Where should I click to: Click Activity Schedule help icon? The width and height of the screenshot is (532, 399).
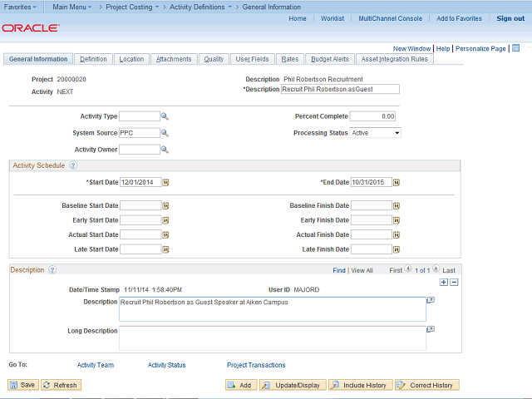click(73, 165)
